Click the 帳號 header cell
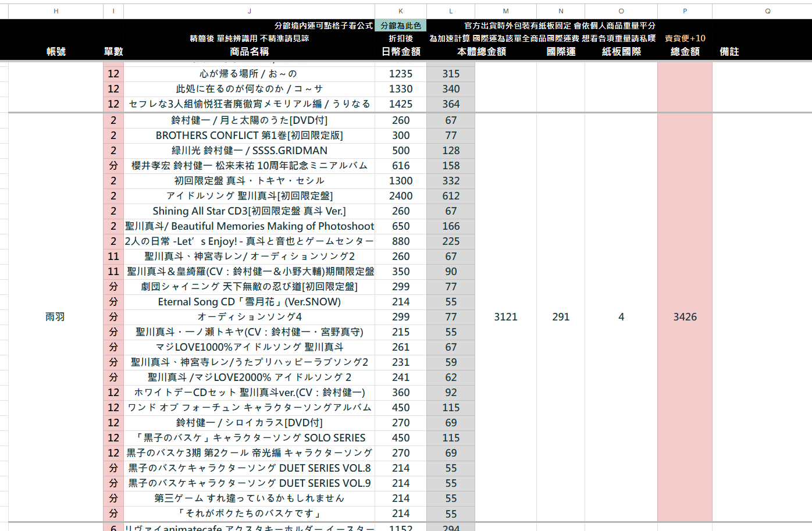 tap(56, 52)
